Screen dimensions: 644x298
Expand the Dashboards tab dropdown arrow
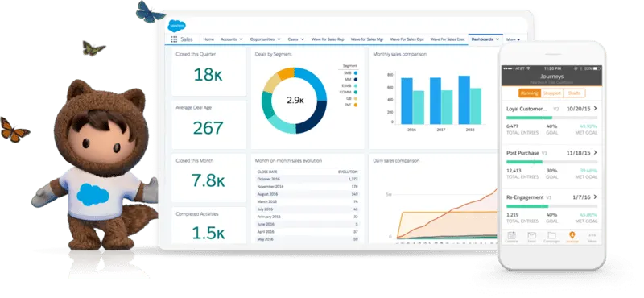tap(497, 39)
